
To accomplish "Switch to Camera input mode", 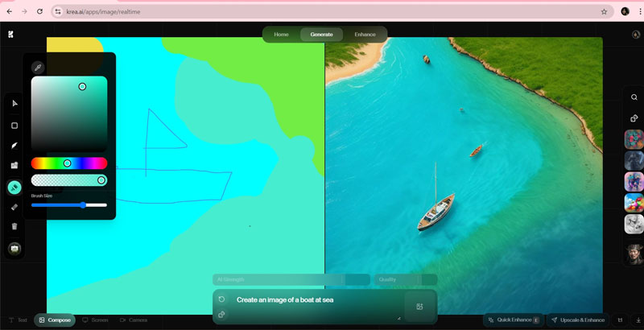I will click(134, 320).
